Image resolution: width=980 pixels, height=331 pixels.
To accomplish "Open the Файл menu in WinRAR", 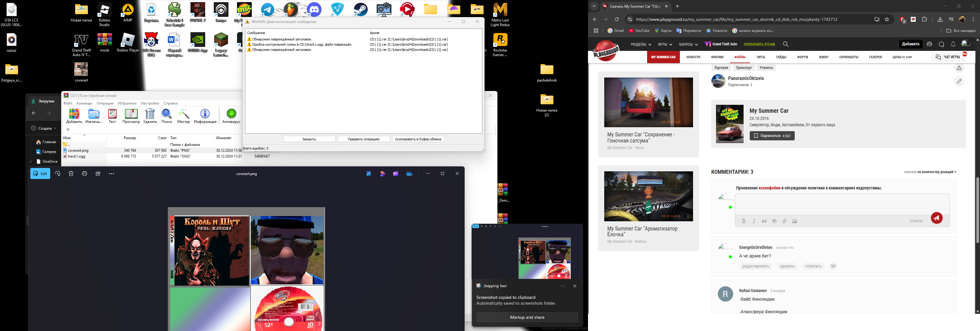I will [68, 103].
